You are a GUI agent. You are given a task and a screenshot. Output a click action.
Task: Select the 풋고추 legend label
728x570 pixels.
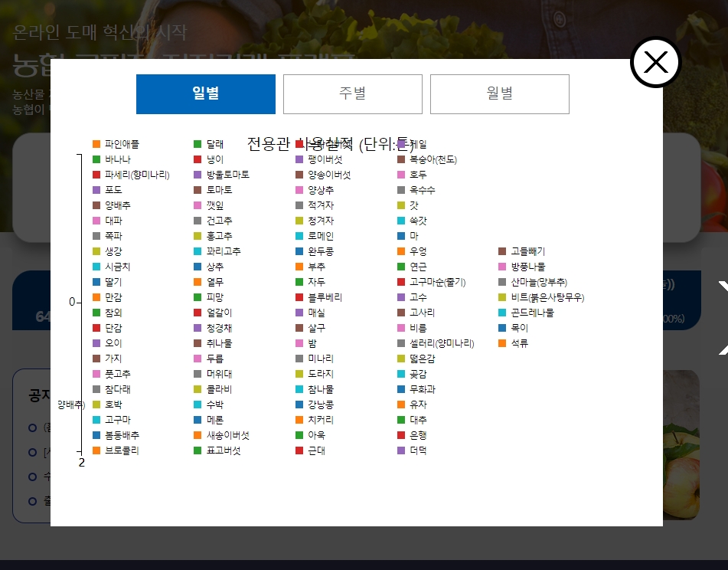(117, 374)
